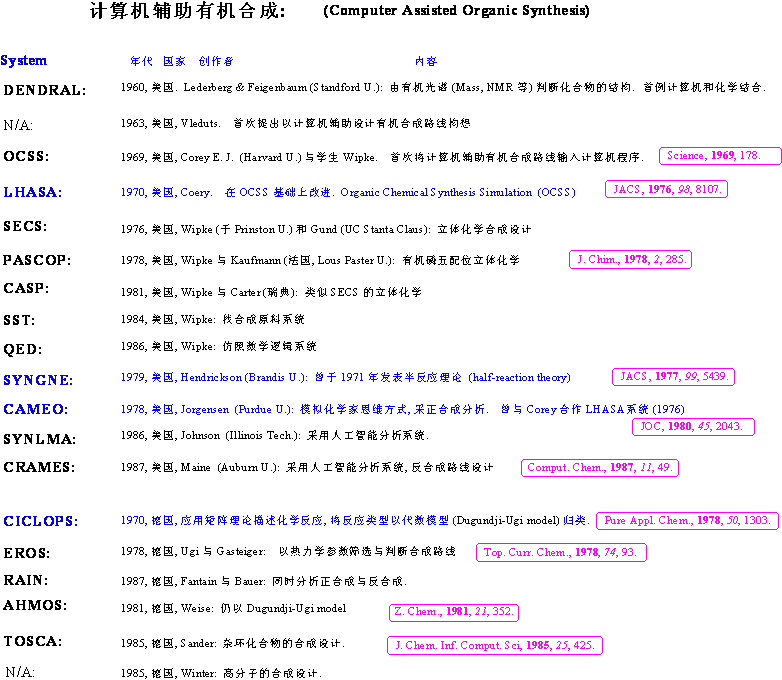
Task: Select the DENDRAL system name
Action: click(x=44, y=90)
